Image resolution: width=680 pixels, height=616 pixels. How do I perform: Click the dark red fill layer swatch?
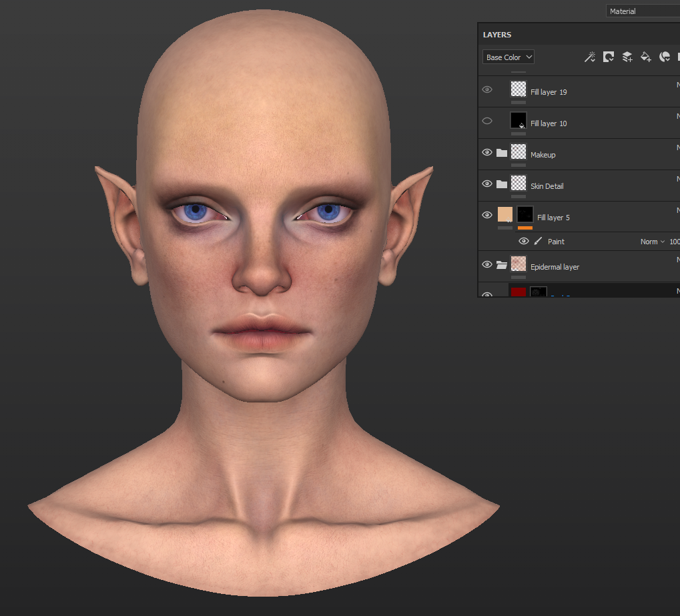519,292
